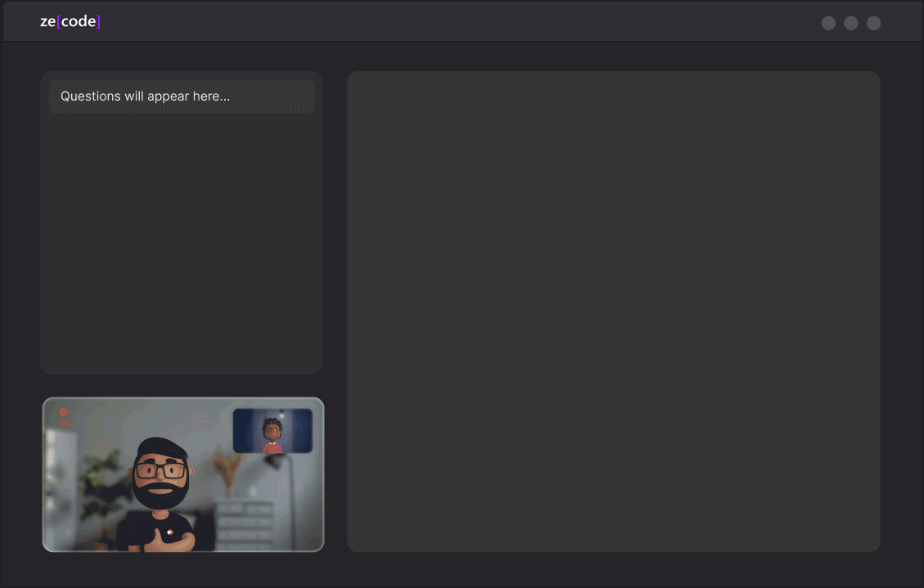Click empty area of the questions panel

pos(182,241)
